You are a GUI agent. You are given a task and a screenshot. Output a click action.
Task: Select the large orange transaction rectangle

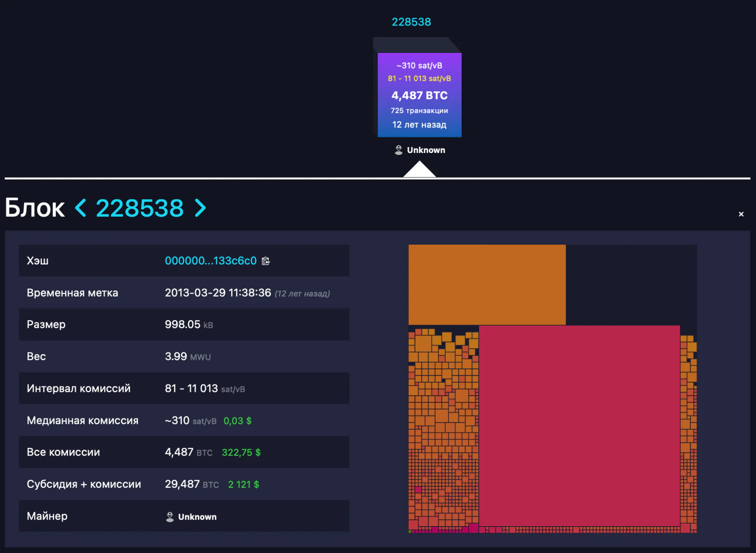pos(487,285)
